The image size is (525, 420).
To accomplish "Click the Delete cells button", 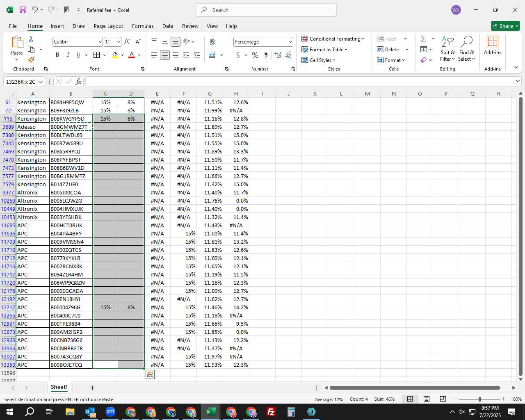I will click(x=388, y=49).
